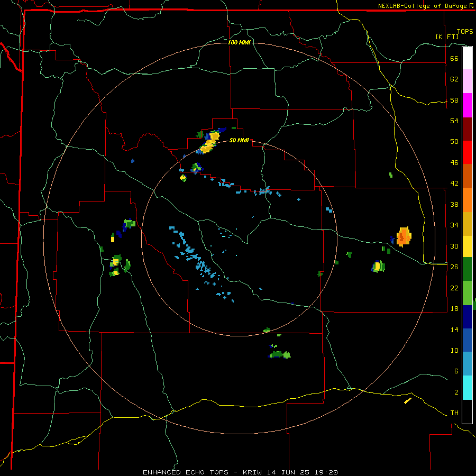Click the light pink legend swatch near 62

467,81
